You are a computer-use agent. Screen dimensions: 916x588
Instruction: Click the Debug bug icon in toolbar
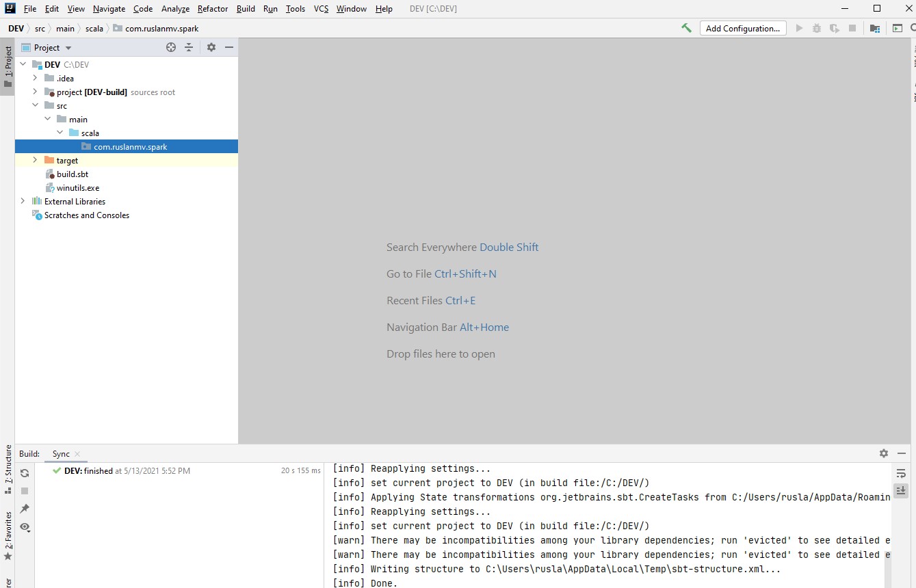(817, 28)
